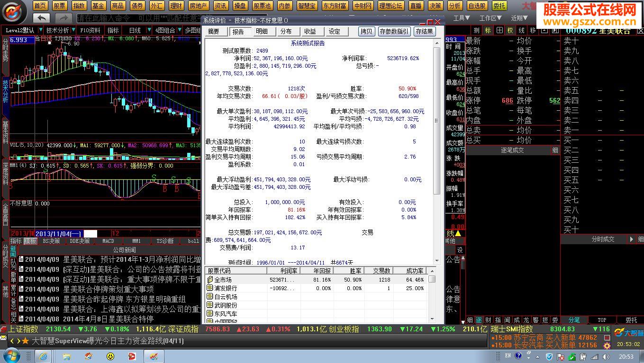Viewport: 644px width, 363px height.
Task: Click the 白云机场 row stock icon
Action: [x=209, y=297]
